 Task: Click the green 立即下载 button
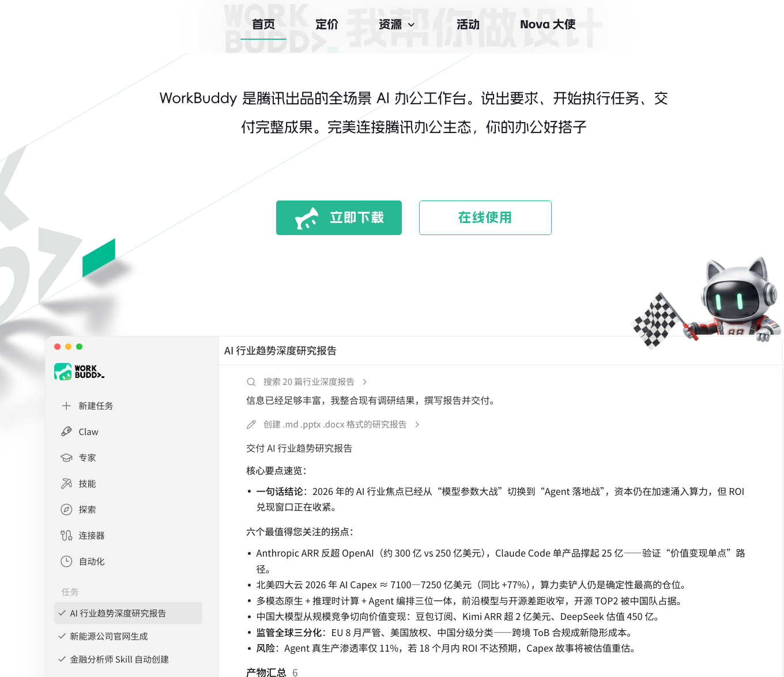pyautogui.click(x=339, y=218)
